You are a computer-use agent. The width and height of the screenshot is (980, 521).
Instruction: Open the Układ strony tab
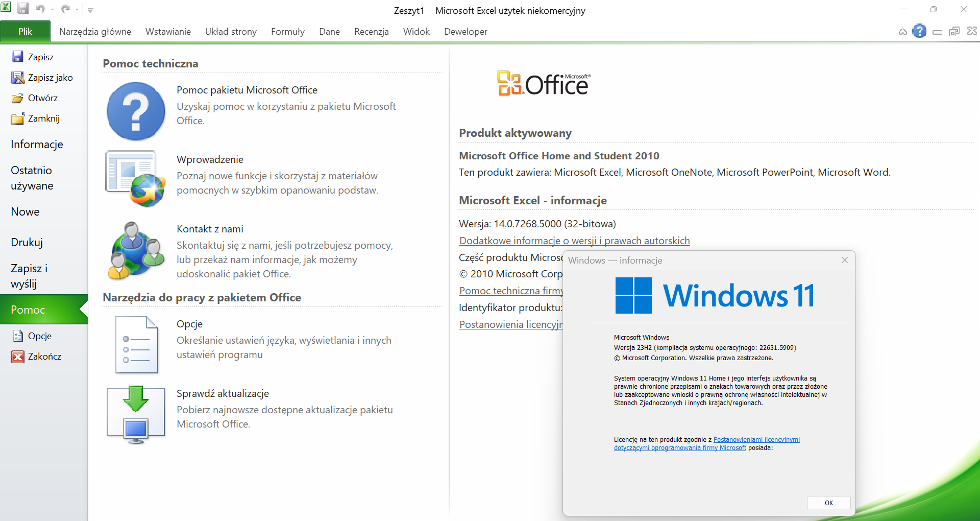click(x=231, y=31)
